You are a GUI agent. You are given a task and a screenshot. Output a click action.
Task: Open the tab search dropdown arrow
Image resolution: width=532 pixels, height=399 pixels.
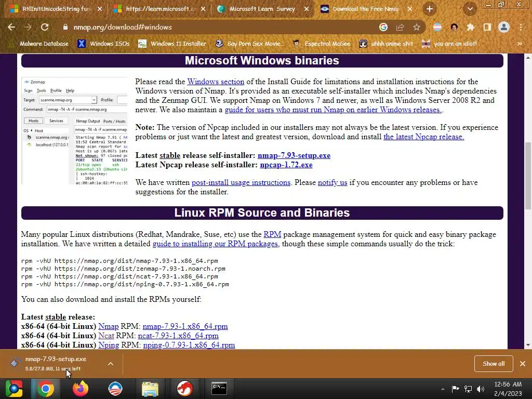470,9
